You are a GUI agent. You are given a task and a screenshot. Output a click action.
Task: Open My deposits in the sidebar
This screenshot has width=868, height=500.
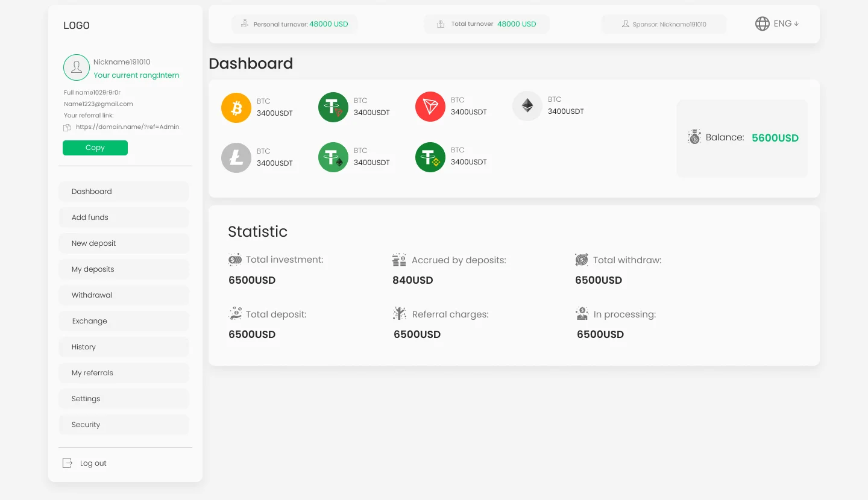124,269
